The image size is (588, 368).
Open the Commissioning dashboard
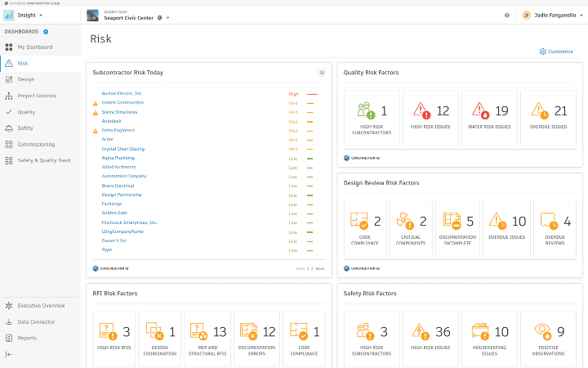pyautogui.click(x=36, y=145)
